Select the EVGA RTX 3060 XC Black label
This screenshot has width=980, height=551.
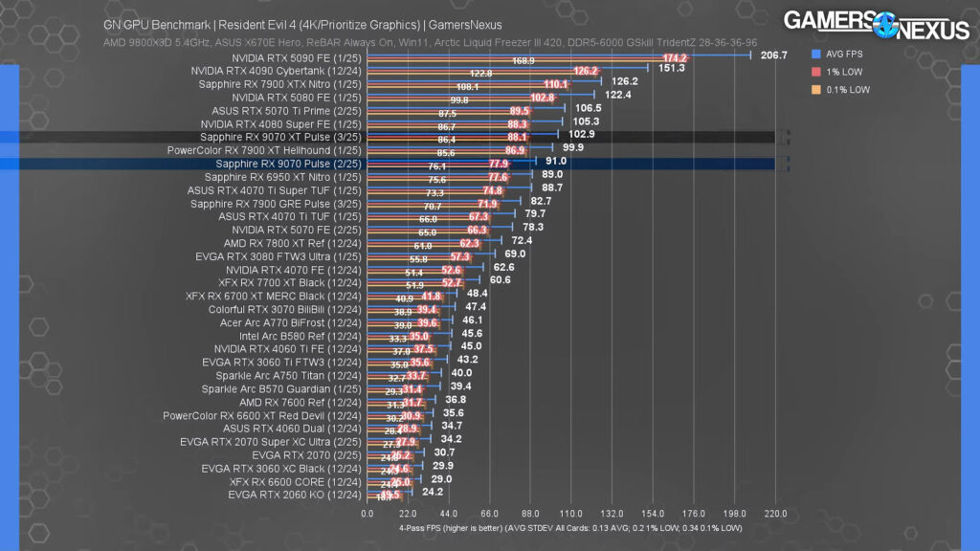tap(281, 469)
